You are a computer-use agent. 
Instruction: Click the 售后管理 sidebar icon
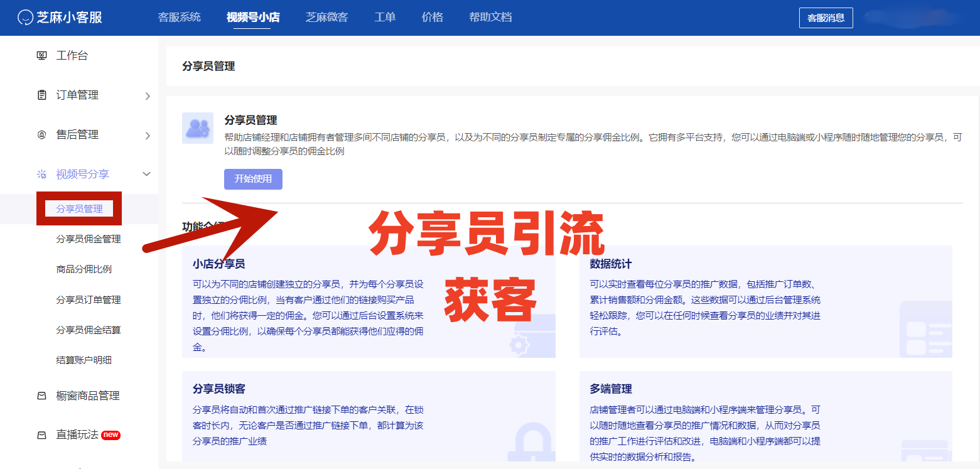click(x=42, y=135)
